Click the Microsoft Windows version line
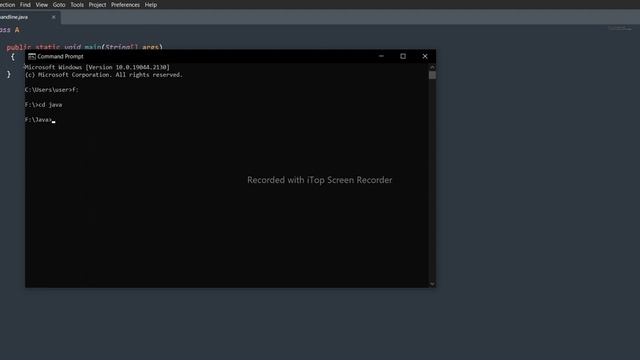Image resolution: width=640 pixels, height=360 pixels. click(97, 67)
